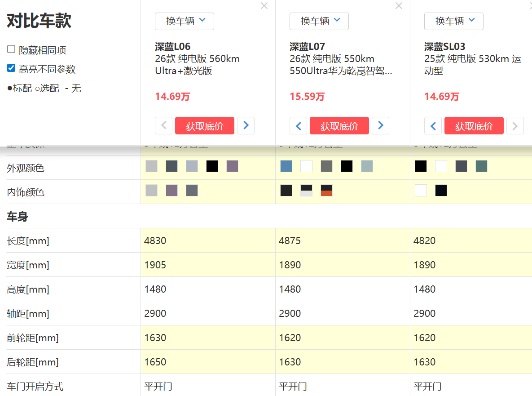
Task: Click left arrow under 深蓝L07 price
Action: click(299, 126)
